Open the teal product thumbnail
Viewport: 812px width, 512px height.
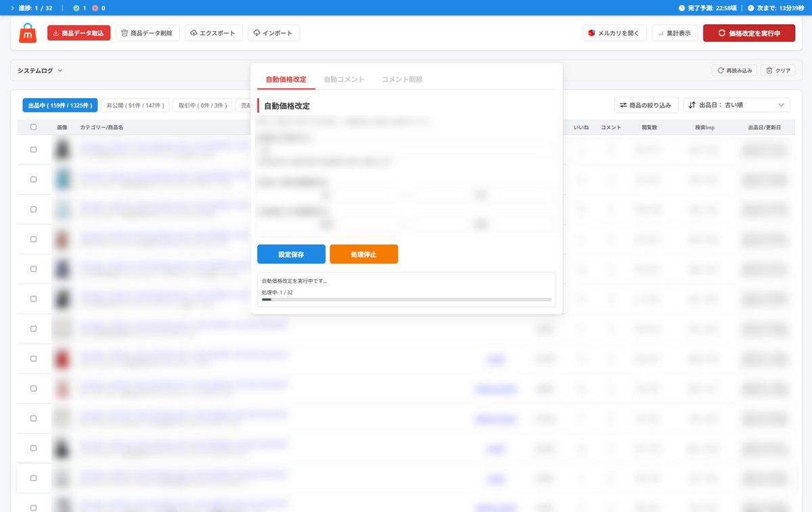[x=62, y=179]
